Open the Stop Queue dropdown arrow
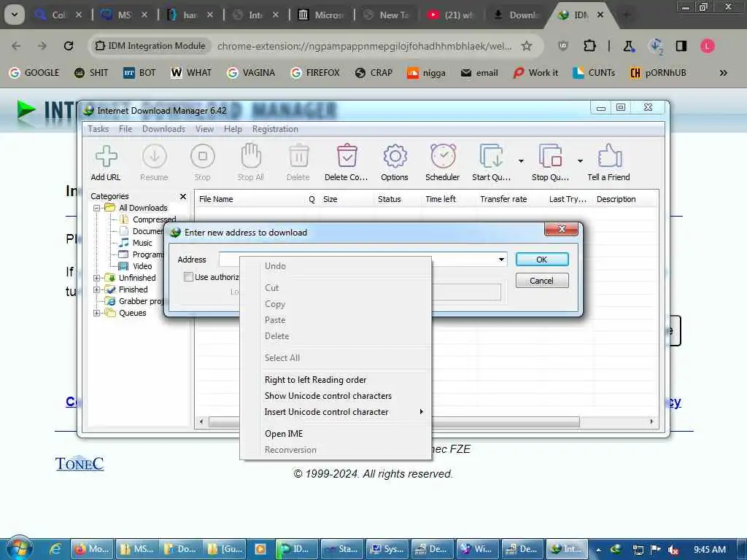747x560 pixels. point(580,161)
